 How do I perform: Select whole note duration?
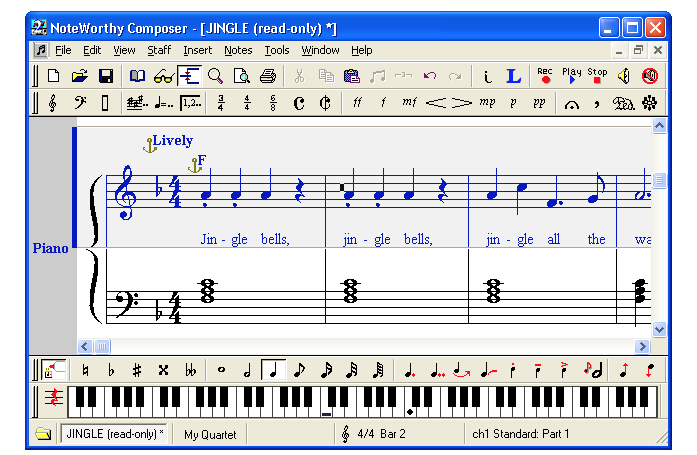point(221,370)
